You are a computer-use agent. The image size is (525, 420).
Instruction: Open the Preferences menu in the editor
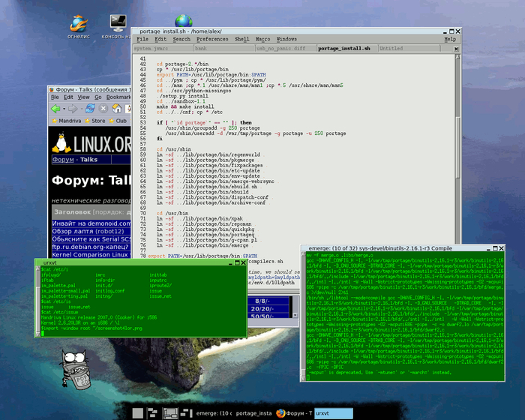(212, 39)
